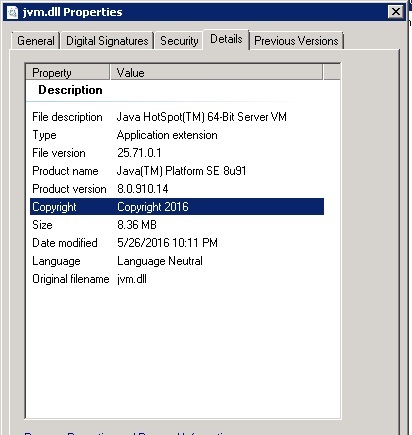The width and height of the screenshot is (412, 435).
Task: Close the jvm.dll Properties dialog
Action: pos(396,12)
